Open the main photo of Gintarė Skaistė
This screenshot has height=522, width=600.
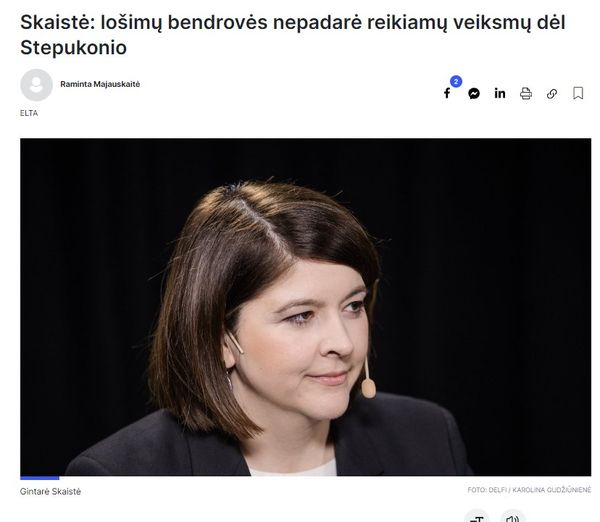pos(305,307)
